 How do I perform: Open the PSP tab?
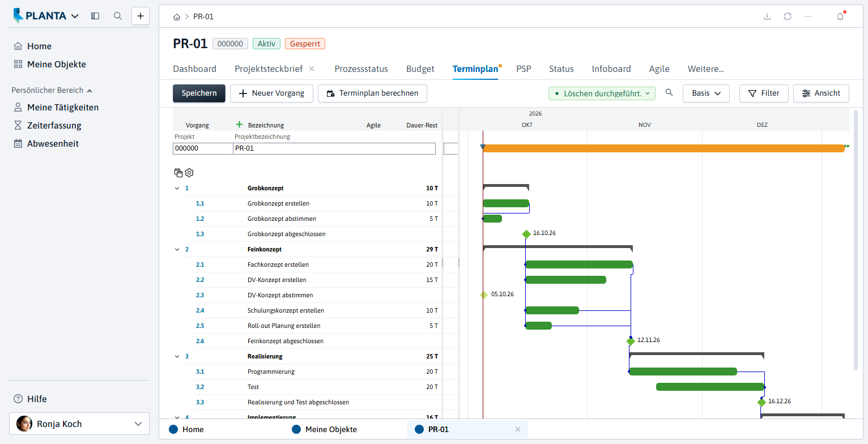coord(524,69)
